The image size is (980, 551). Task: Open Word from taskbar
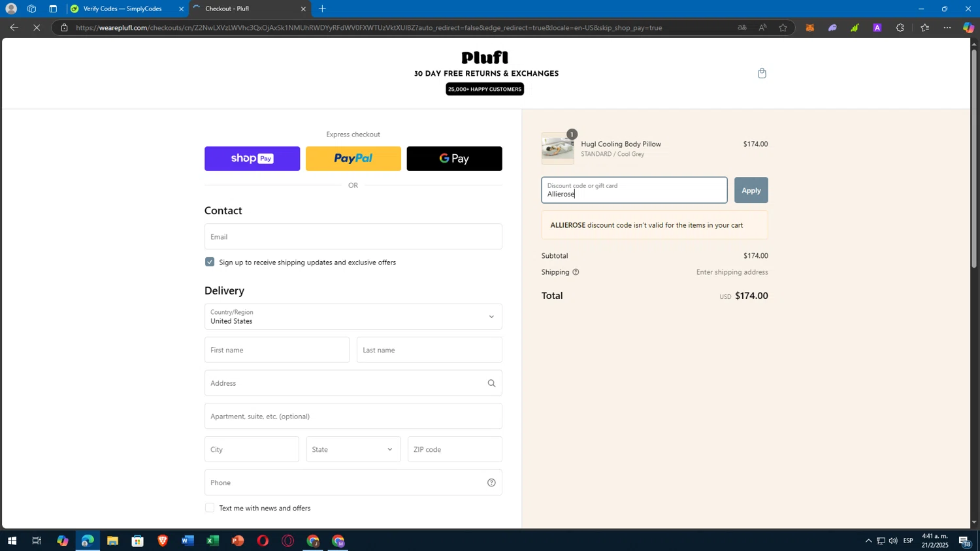188,541
